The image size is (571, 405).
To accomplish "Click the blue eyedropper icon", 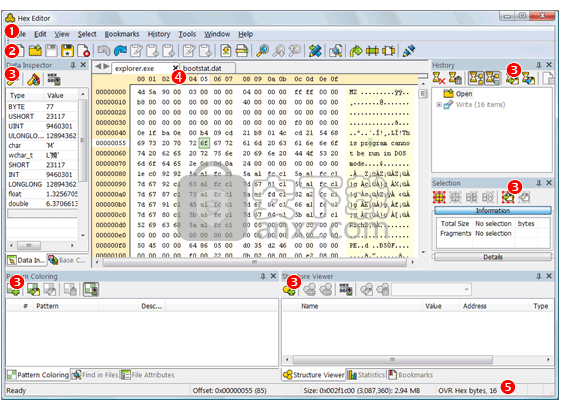I will pos(409,51).
